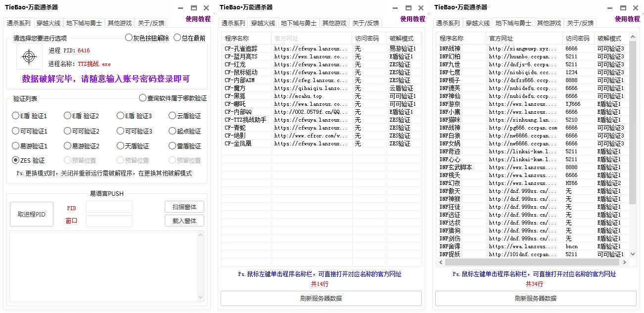
Task: Click the crosshair process-capture icon
Action: (x=30, y=56)
